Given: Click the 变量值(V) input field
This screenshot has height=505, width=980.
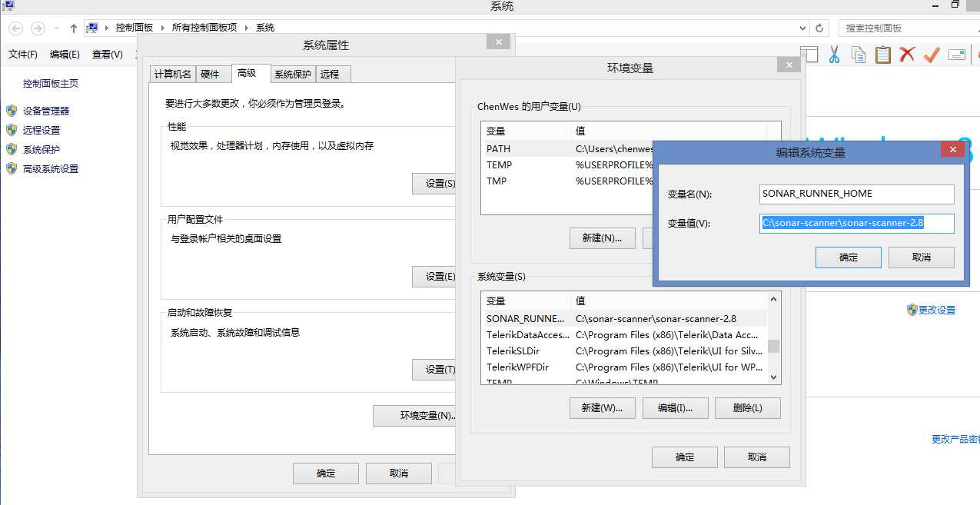Looking at the screenshot, I should (857, 223).
